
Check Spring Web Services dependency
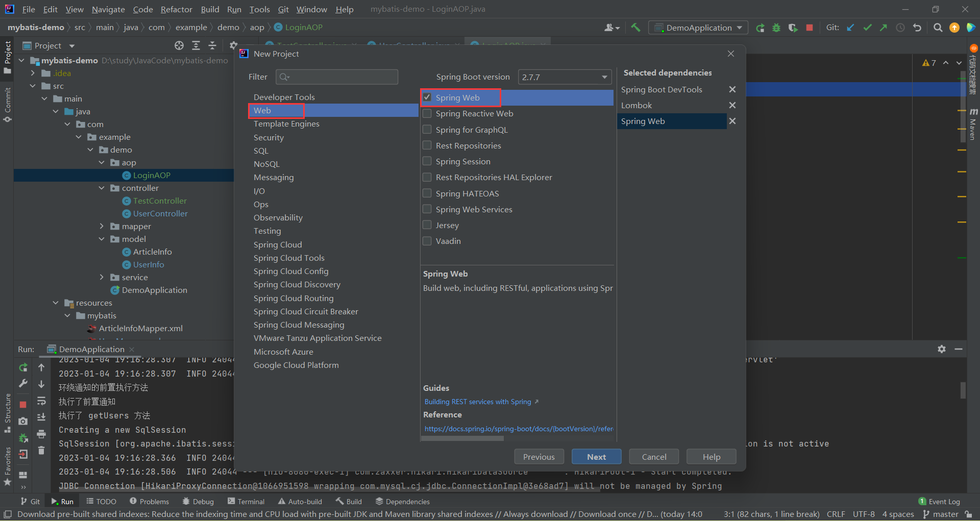tap(427, 209)
